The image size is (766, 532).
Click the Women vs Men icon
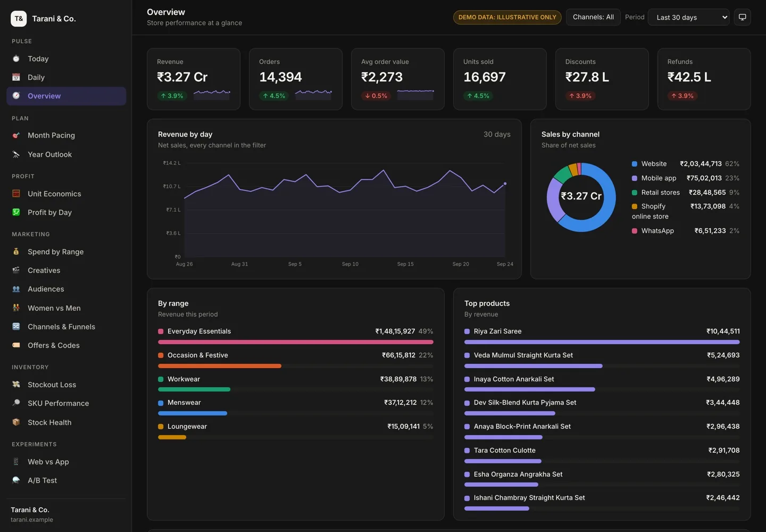coord(16,308)
